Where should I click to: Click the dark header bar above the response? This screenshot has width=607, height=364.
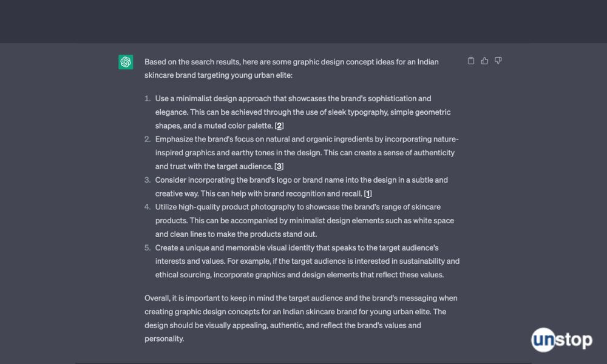tap(303, 21)
